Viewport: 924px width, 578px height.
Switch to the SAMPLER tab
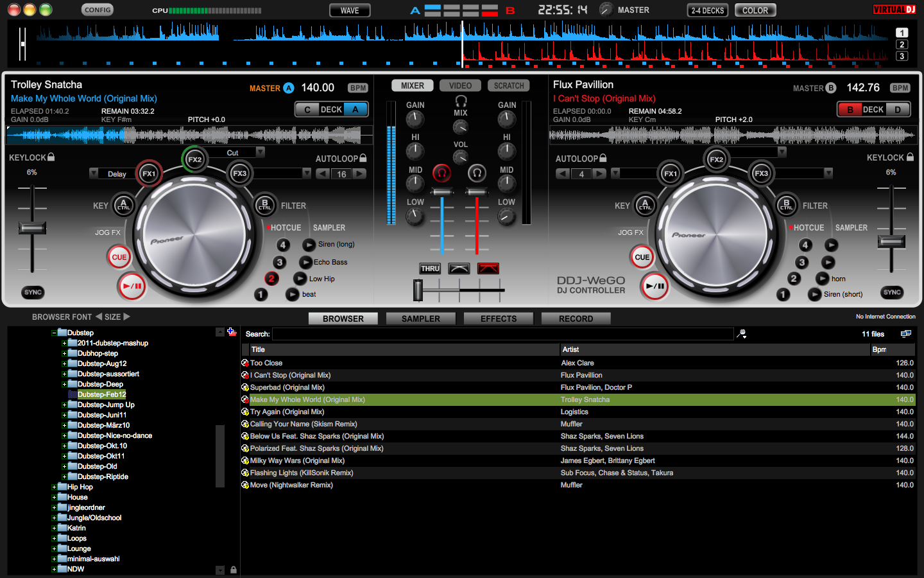(x=420, y=319)
